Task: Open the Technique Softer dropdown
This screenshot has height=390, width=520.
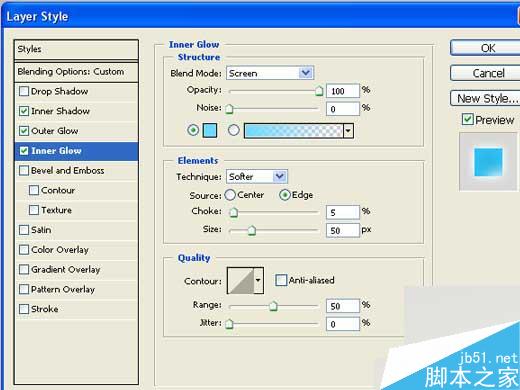Action: pos(257,176)
